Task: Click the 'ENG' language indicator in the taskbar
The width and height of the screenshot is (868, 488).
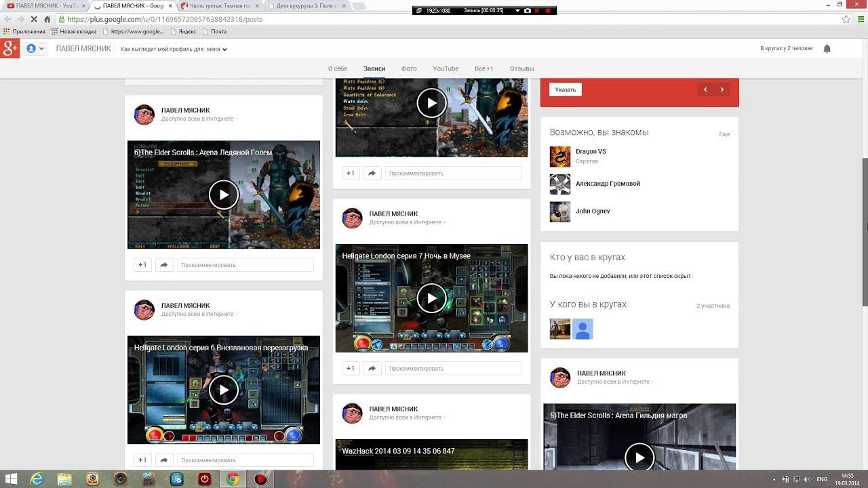Action: (822, 479)
